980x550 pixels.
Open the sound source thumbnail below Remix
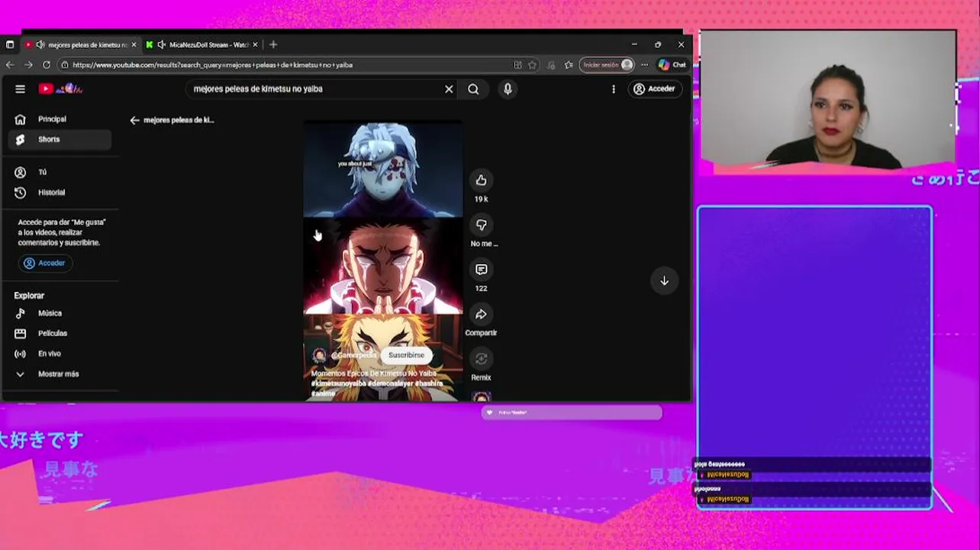pos(482,397)
